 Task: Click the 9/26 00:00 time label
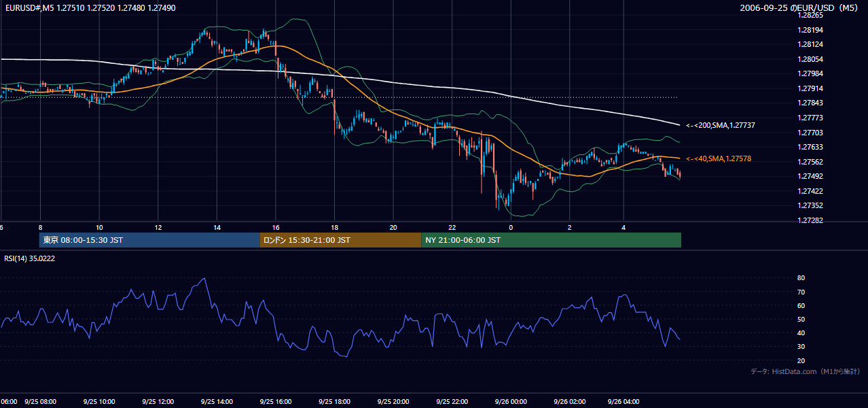tap(511, 401)
